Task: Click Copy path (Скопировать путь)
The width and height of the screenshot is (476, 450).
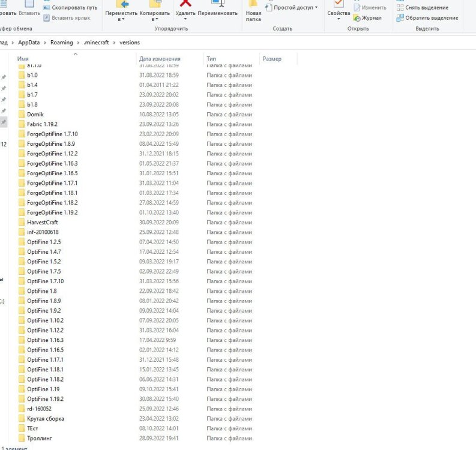Action: pos(70,8)
